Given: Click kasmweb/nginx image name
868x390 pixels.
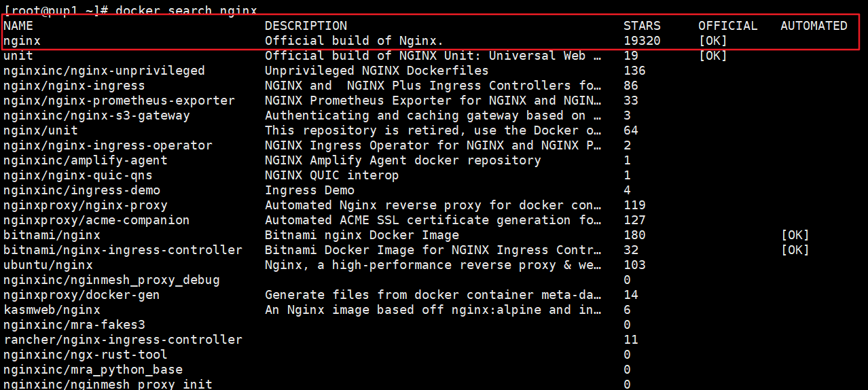Looking at the screenshot, I should pos(52,310).
